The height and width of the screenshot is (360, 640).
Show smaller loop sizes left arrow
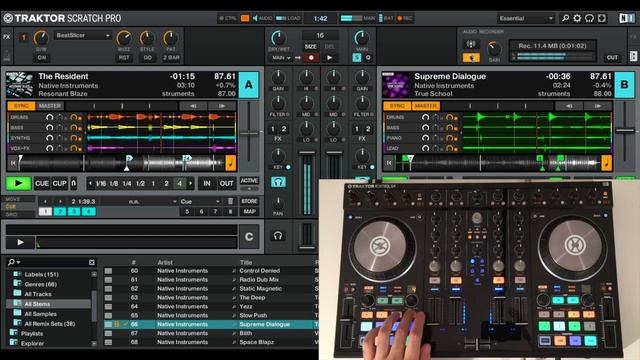point(90,184)
